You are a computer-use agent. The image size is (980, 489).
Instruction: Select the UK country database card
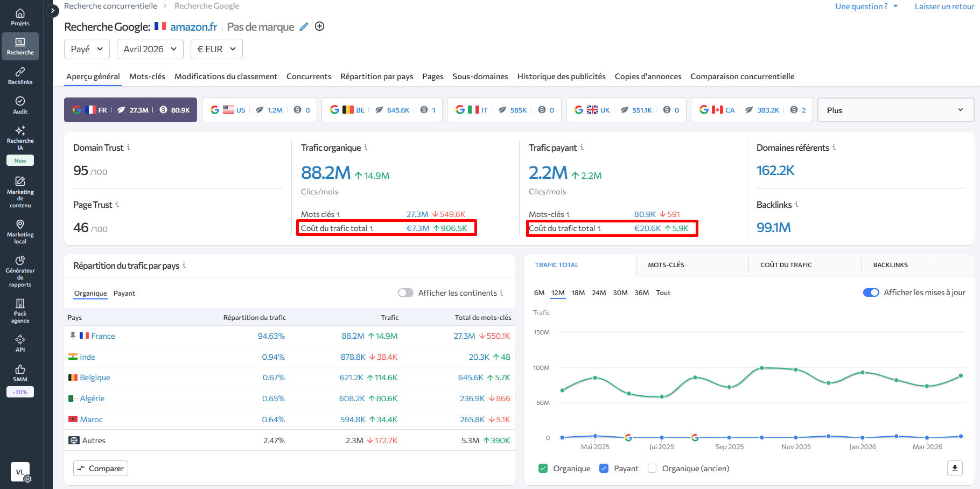coord(626,110)
